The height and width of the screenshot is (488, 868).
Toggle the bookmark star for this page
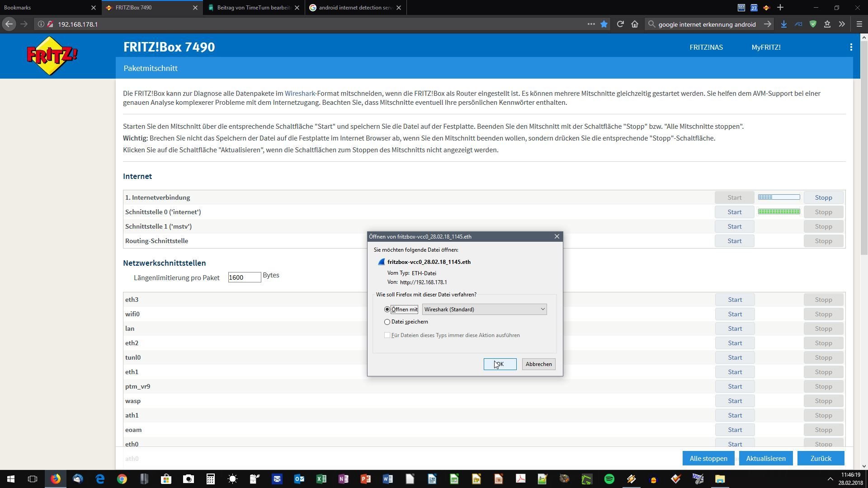(604, 24)
